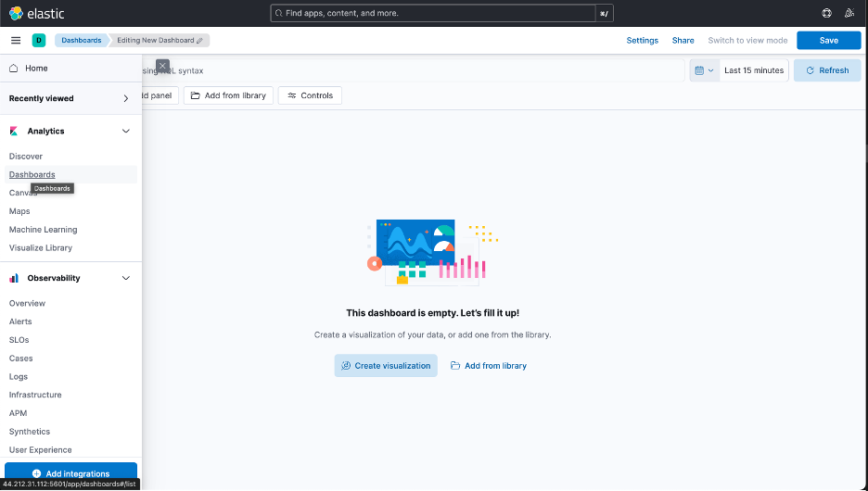The width and height of the screenshot is (868, 491).
Task: Click Last 15 minutes time range
Action: (754, 70)
